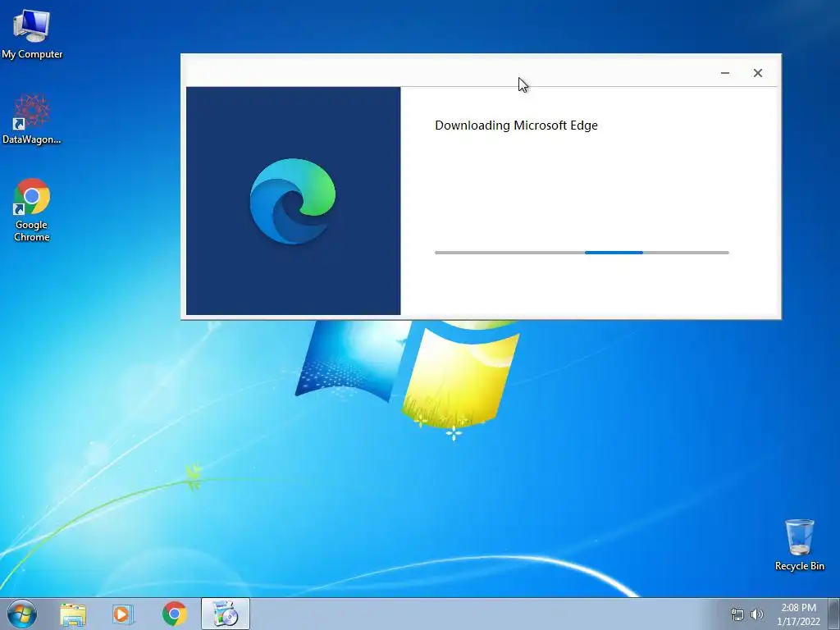Screen dimensions: 840x630
Task: Click the 'Recycle Bin' icon label
Action: pos(800,566)
